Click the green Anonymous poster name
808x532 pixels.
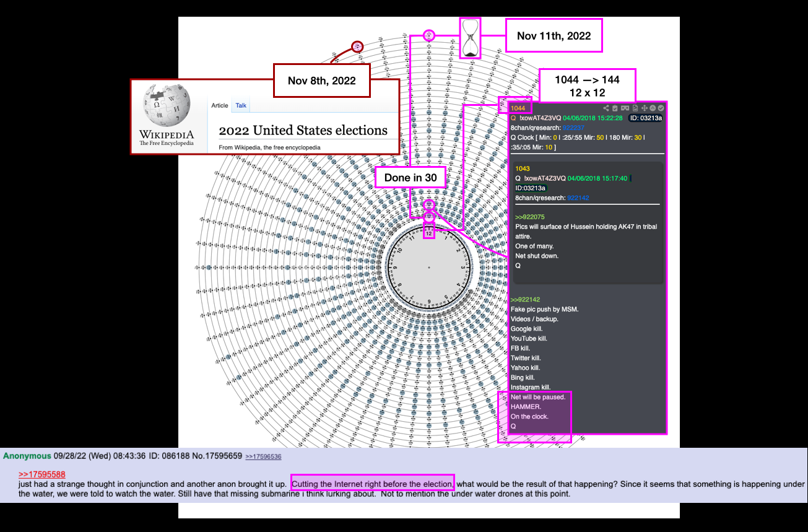pos(27,456)
